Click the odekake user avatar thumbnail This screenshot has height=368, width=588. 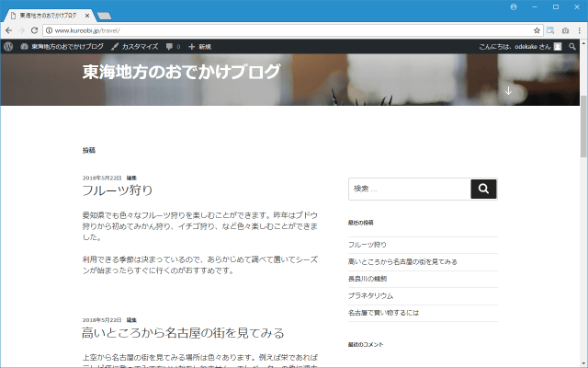pos(558,47)
